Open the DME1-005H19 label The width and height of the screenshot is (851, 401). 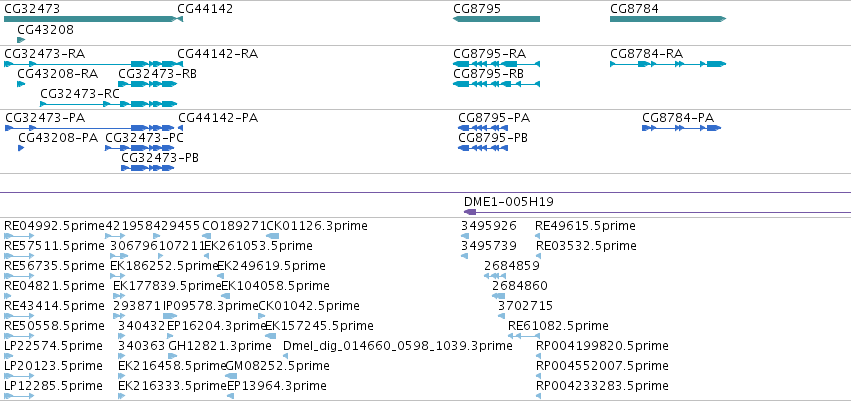point(509,202)
